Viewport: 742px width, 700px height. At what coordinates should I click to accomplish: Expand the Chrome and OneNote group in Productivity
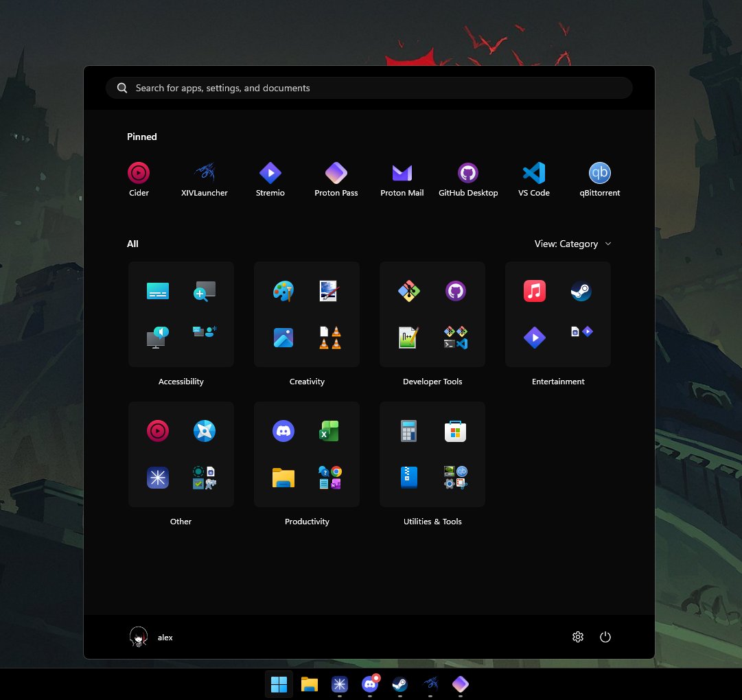[330, 478]
